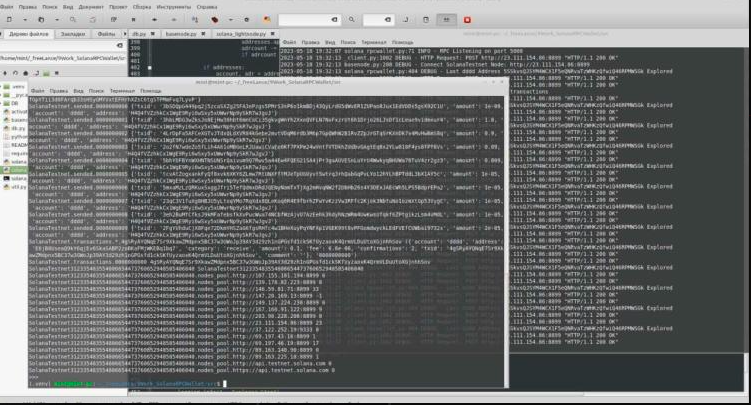This screenshot has height=405, width=751.
Task: Open the Инструменты menu
Action: [174, 7]
